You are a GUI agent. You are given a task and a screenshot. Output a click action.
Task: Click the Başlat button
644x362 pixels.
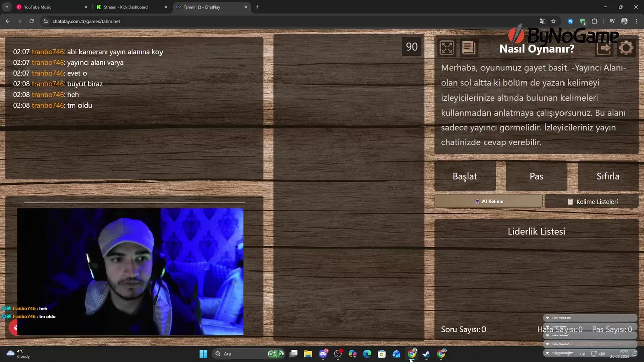click(x=465, y=176)
